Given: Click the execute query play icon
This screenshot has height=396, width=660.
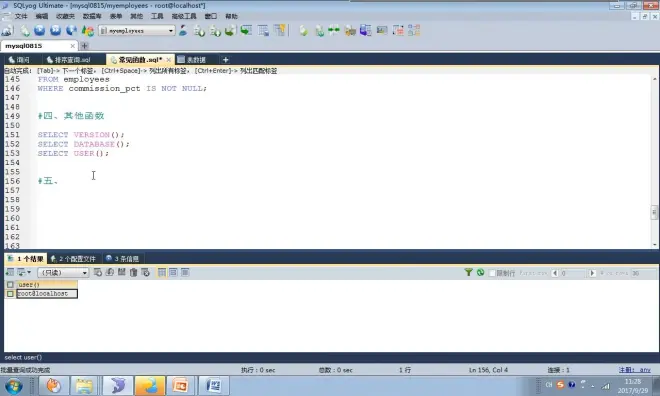Looking at the screenshot, I should pyautogui.click(x=40, y=30).
